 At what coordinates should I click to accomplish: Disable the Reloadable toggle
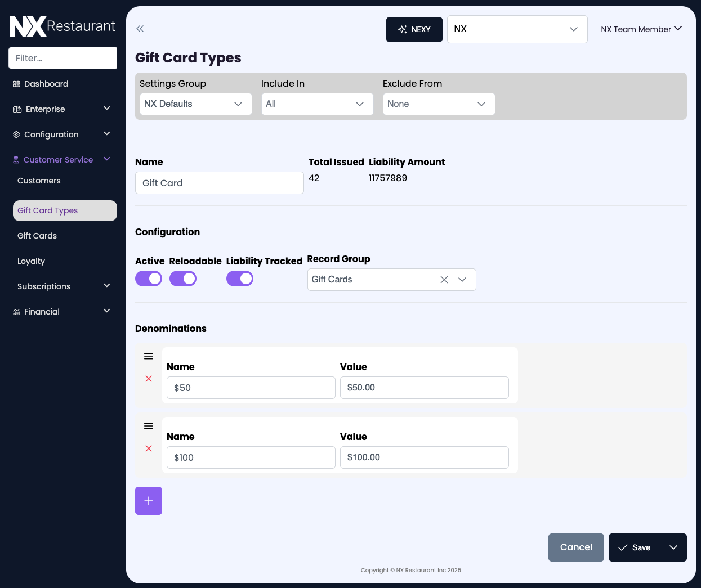(x=183, y=279)
